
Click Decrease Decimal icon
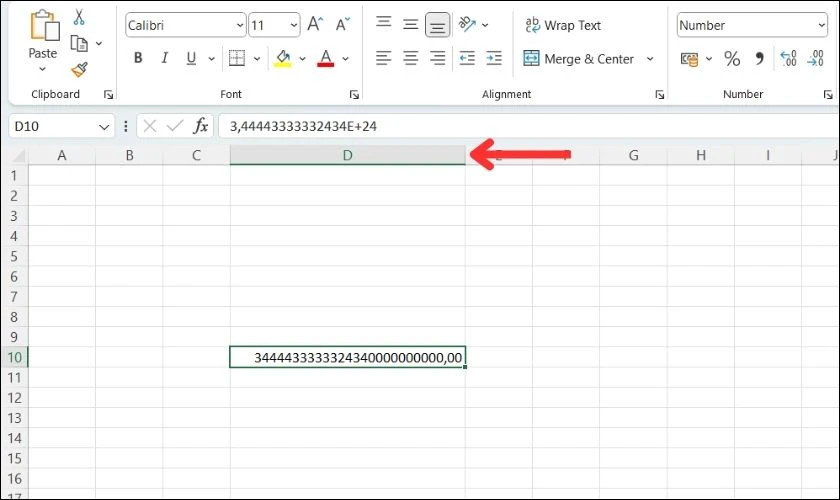pos(815,58)
